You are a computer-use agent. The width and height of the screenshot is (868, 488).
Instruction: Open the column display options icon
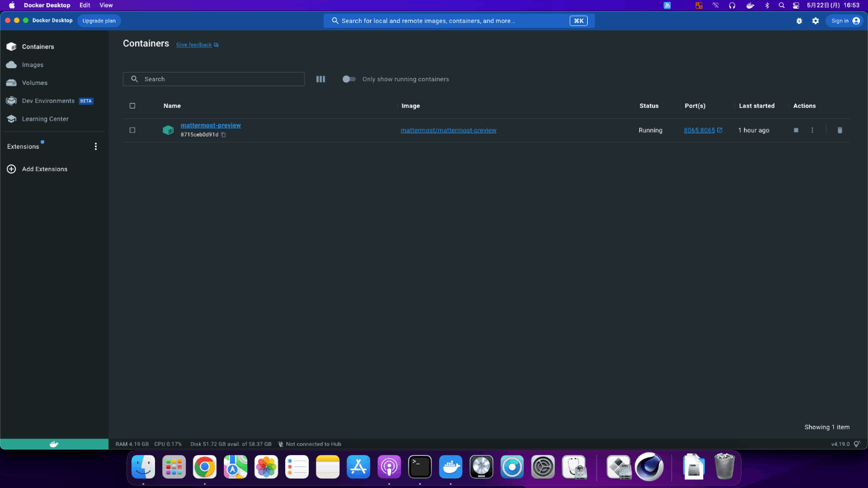click(x=321, y=79)
